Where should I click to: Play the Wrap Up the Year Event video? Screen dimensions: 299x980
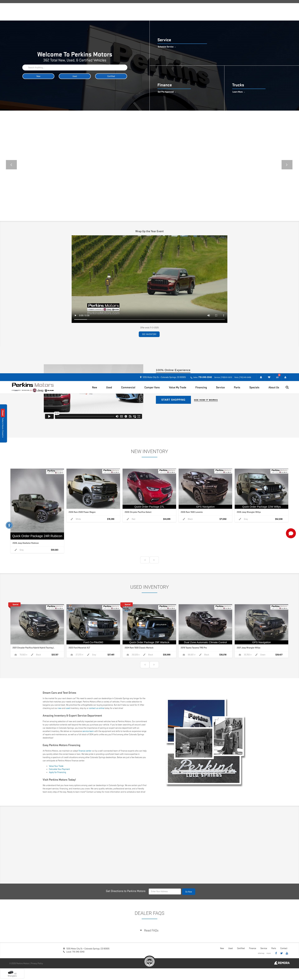pyautogui.click(x=75, y=315)
